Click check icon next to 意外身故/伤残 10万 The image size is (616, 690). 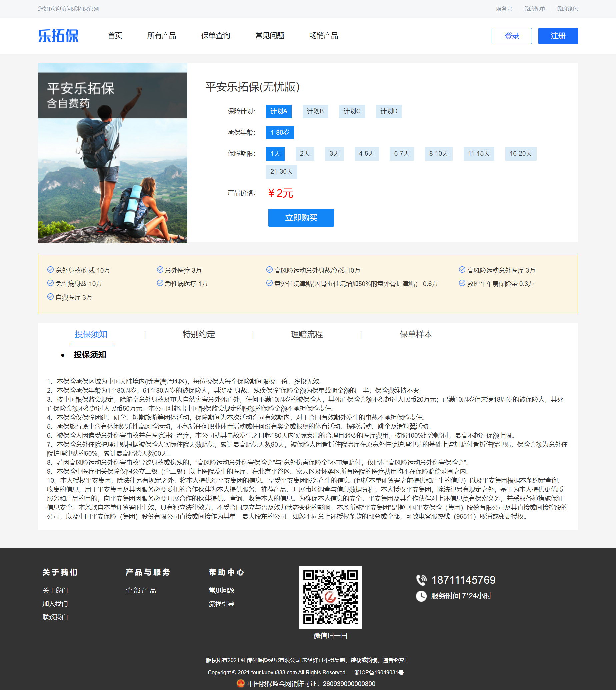point(50,270)
